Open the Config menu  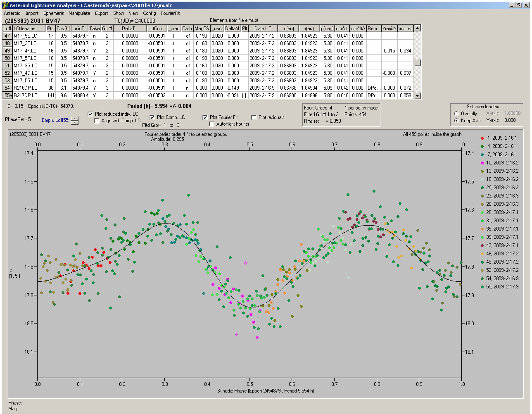pos(150,13)
